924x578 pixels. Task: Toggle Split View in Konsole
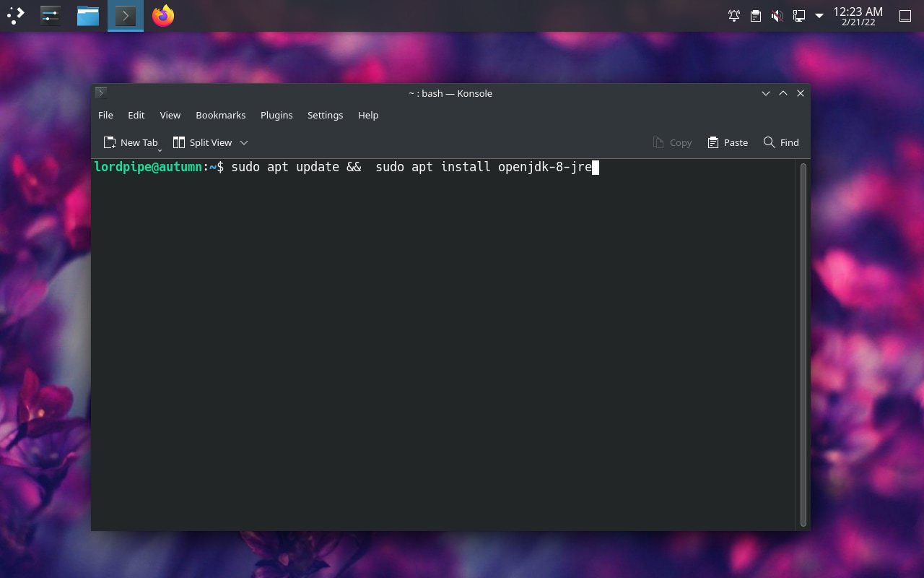(x=203, y=142)
